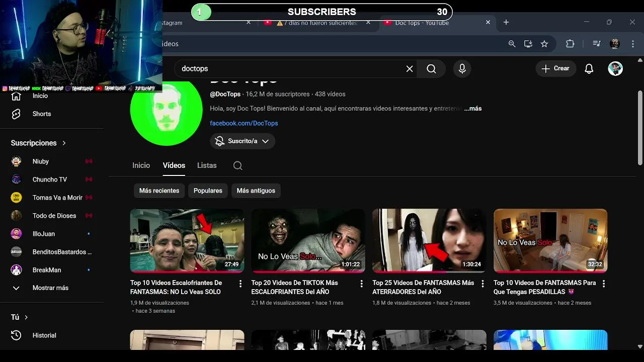This screenshot has width=644, height=362.
Task: Open options menu for Top 10 Escalofriantes video
Action: (240, 284)
